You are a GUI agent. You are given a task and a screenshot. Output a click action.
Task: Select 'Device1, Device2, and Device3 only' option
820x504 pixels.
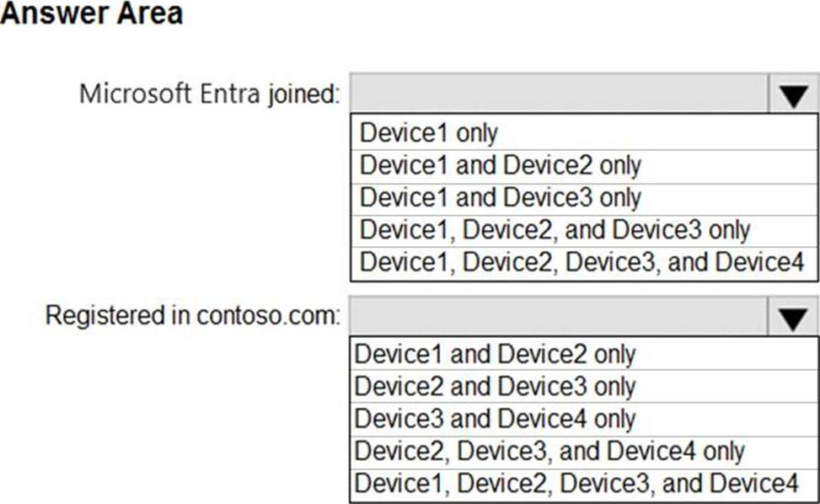coord(555,229)
